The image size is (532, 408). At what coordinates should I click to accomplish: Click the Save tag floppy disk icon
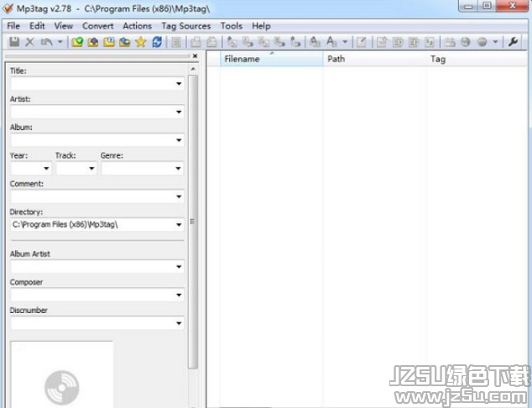pyautogui.click(x=14, y=42)
